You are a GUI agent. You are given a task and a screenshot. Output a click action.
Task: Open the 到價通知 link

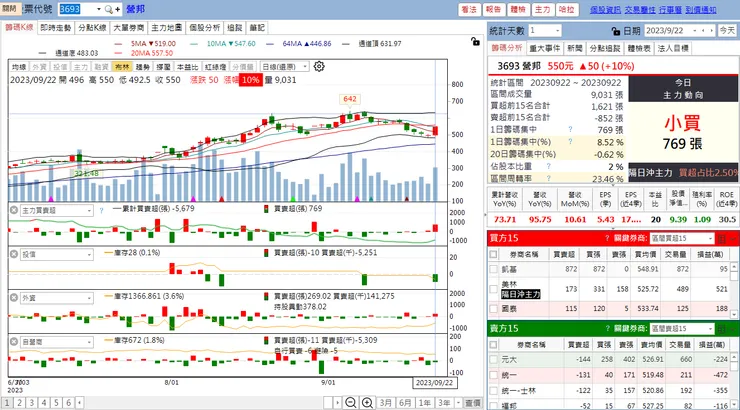coord(701,9)
